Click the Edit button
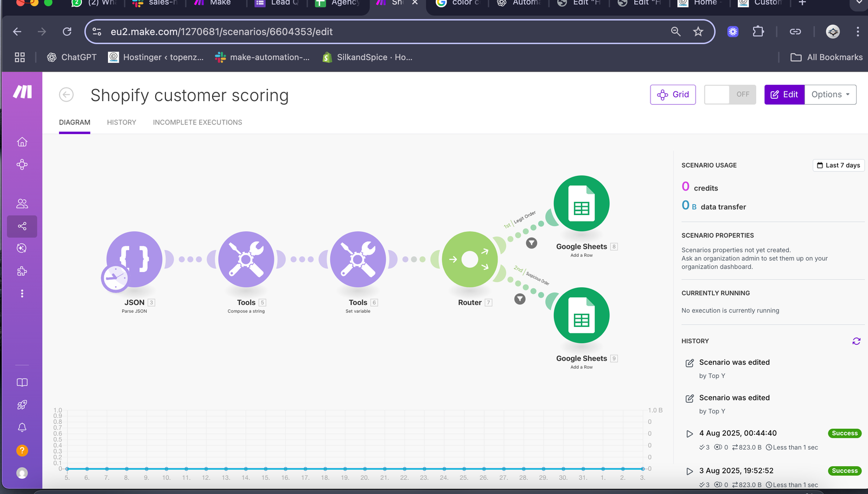 pyautogui.click(x=784, y=94)
